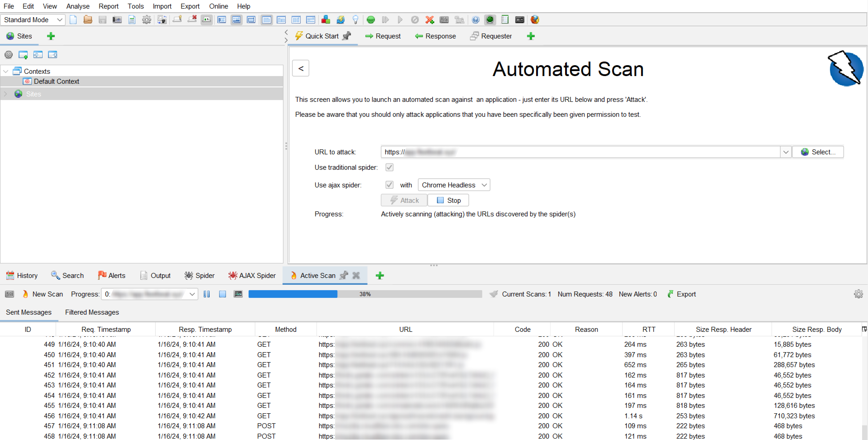Open the Analyse menu

[x=78, y=6]
